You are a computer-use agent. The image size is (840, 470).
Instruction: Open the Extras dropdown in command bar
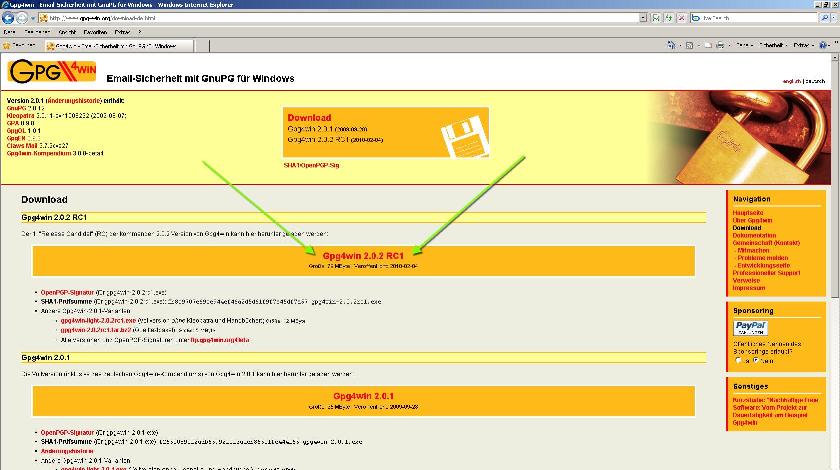coord(804,46)
